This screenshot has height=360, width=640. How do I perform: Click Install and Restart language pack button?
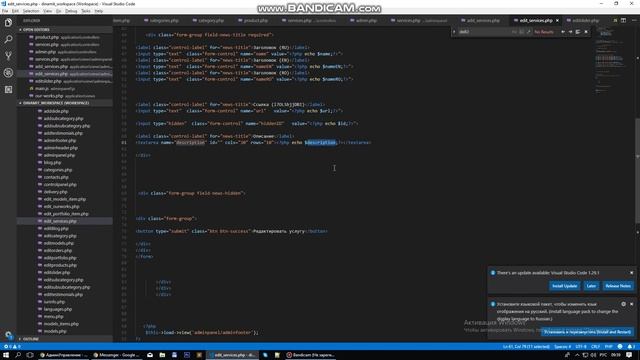[x=587, y=332]
